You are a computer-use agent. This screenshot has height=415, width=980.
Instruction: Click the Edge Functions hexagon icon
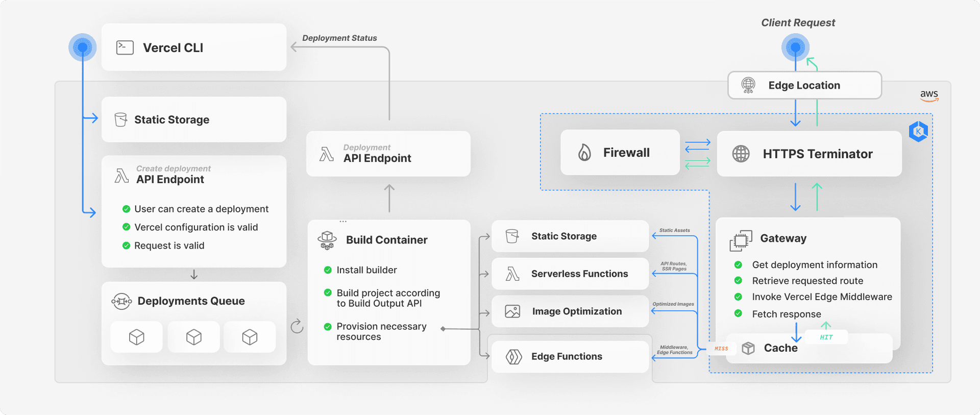point(513,356)
